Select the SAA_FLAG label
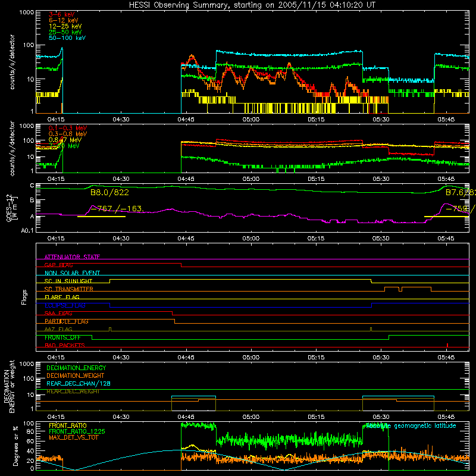This screenshot has width=476, height=476. (58, 313)
